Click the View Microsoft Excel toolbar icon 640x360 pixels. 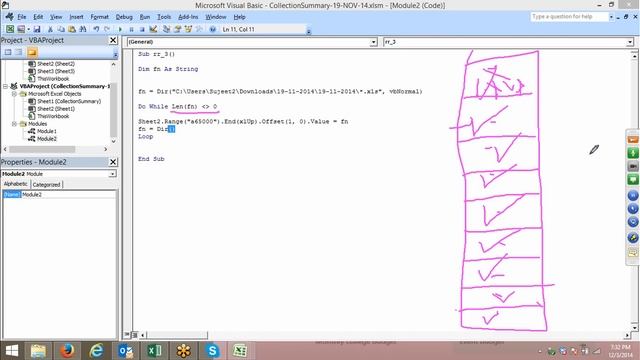[10, 29]
